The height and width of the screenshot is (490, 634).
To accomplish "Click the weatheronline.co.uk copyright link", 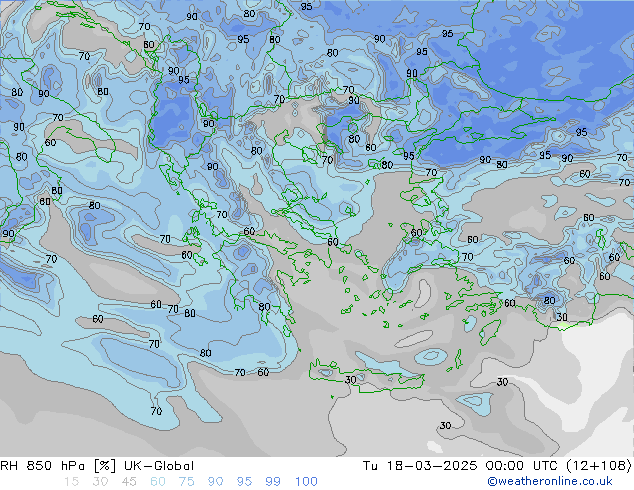I will [x=550, y=481].
